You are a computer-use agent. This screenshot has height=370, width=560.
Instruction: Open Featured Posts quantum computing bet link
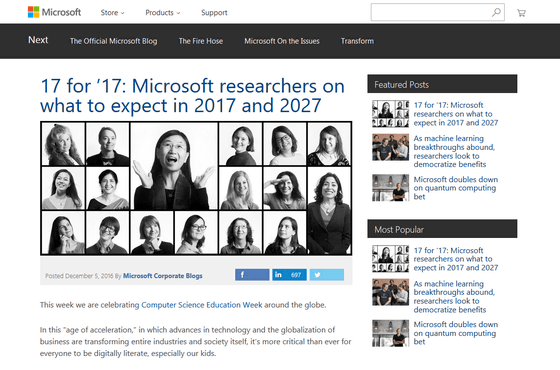[x=456, y=188]
